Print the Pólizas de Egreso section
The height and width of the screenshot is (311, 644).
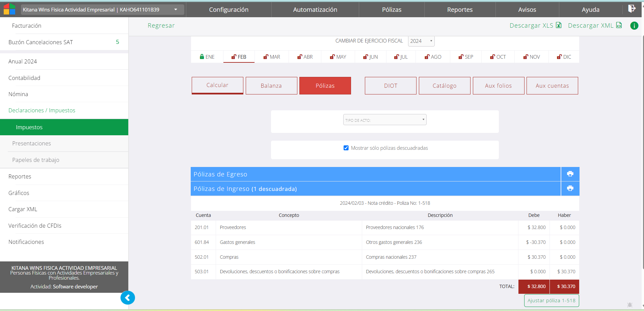(x=570, y=174)
